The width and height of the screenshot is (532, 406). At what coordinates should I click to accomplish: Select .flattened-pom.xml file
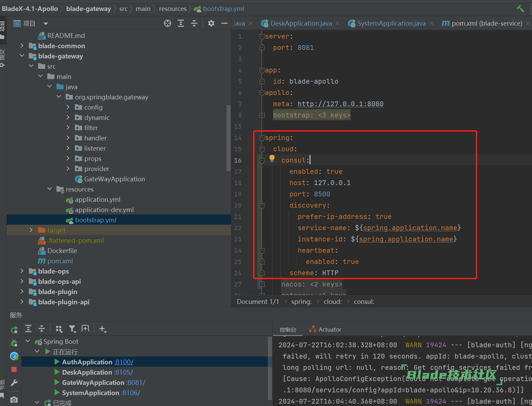(75, 240)
